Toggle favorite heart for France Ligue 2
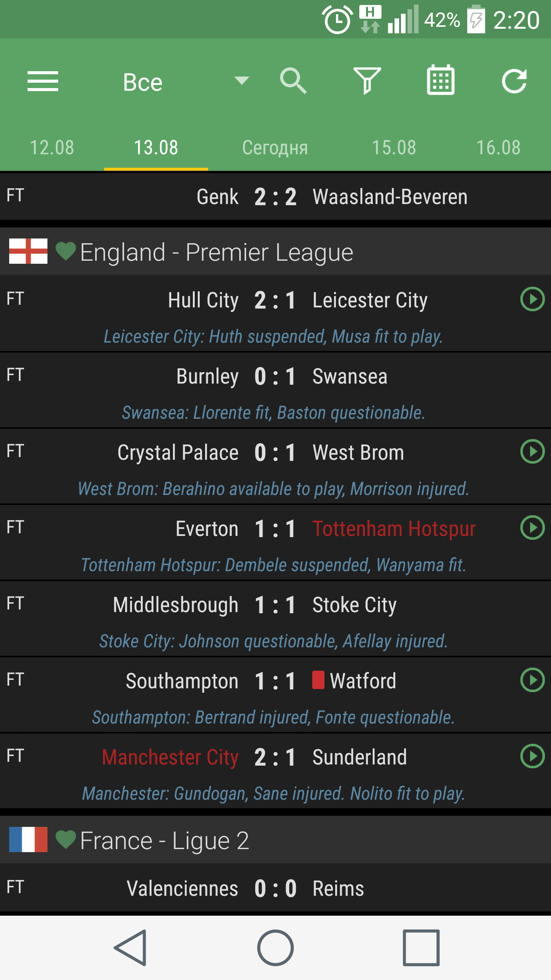This screenshot has width=551, height=980. pyautogui.click(x=66, y=840)
